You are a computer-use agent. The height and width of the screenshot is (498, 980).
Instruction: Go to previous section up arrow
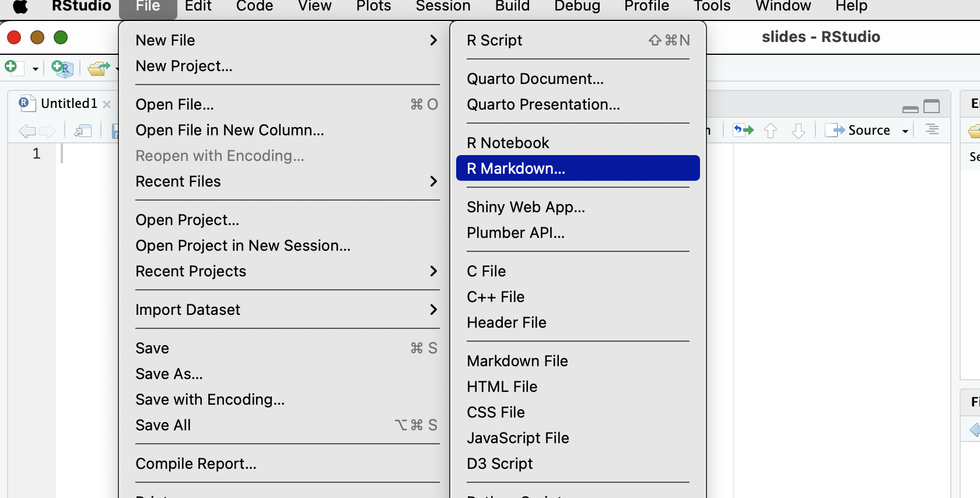(771, 130)
